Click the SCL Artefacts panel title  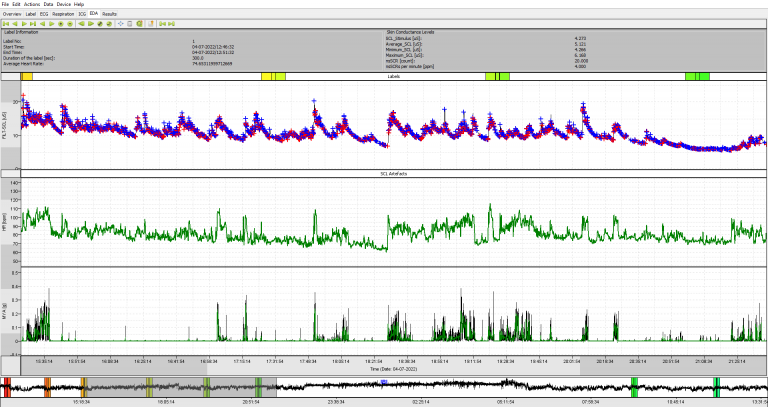click(x=393, y=173)
